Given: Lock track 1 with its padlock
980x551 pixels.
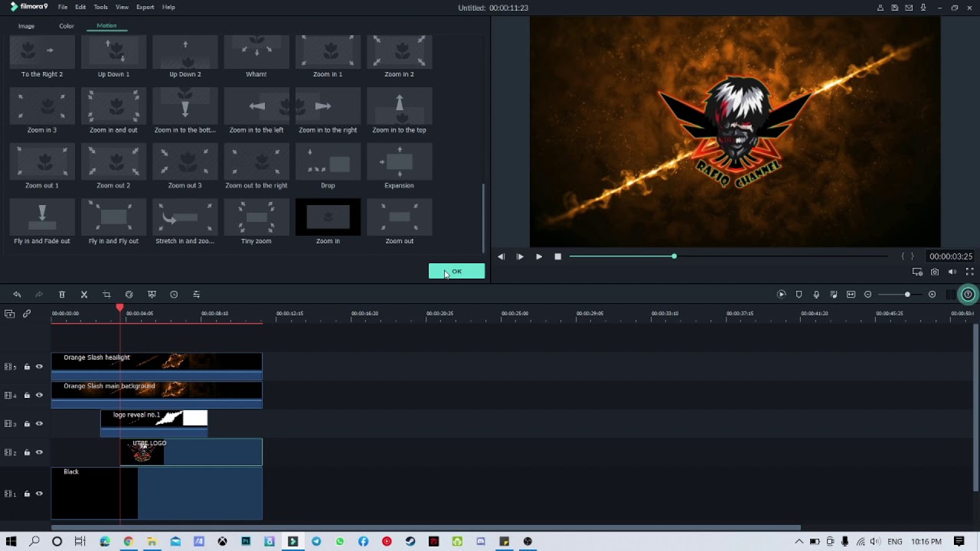Looking at the screenshot, I should (x=27, y=494).
